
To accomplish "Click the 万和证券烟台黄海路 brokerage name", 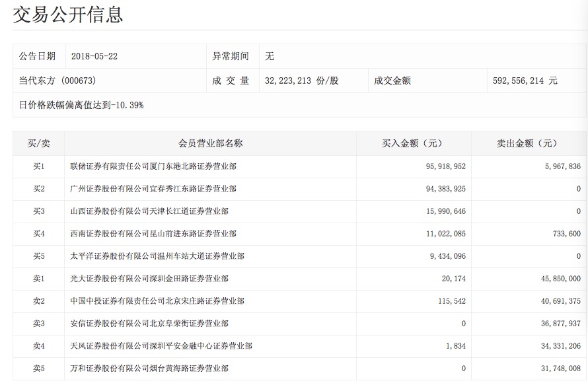I will tap(149, 368).
